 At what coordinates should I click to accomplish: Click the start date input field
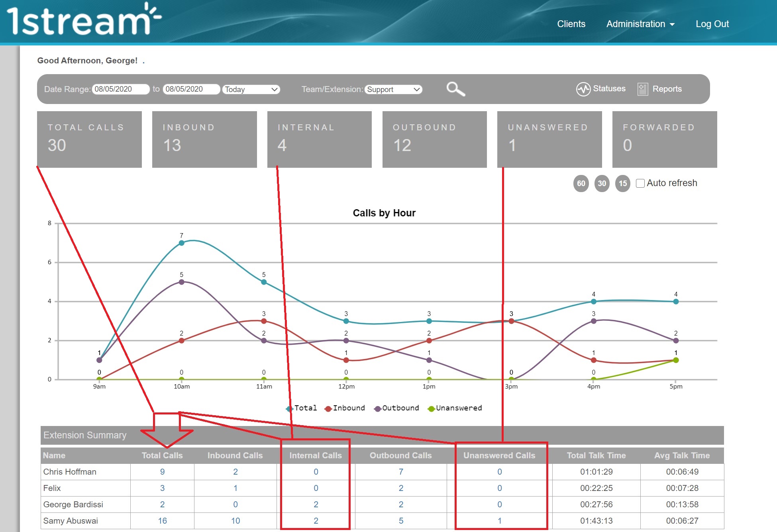pyautogui.click(x=121, y=89)
